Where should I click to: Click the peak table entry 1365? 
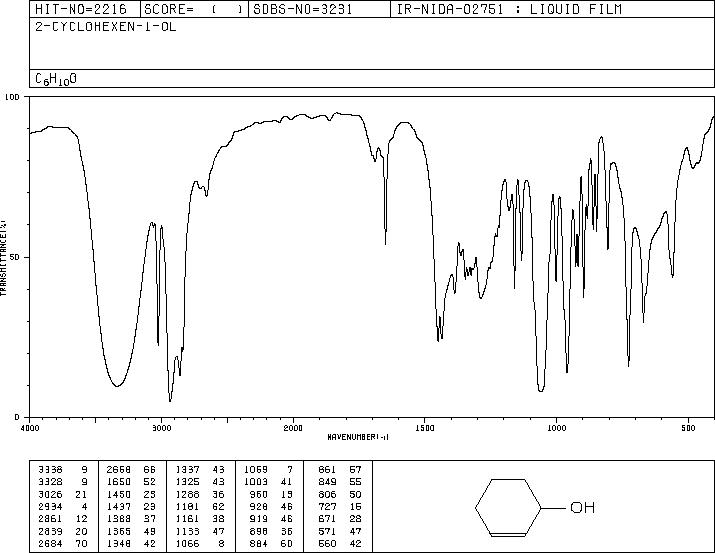click(119, 531)
